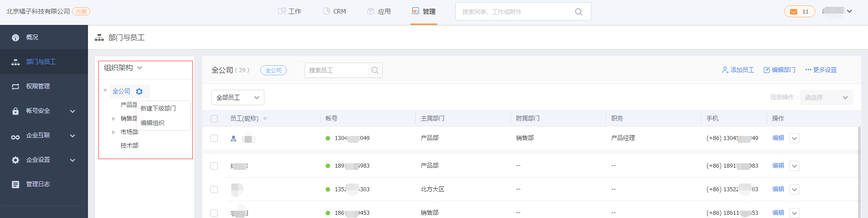
Task: Click the sort arrows beside 员工(昵称)
Action: coord(265,119)
